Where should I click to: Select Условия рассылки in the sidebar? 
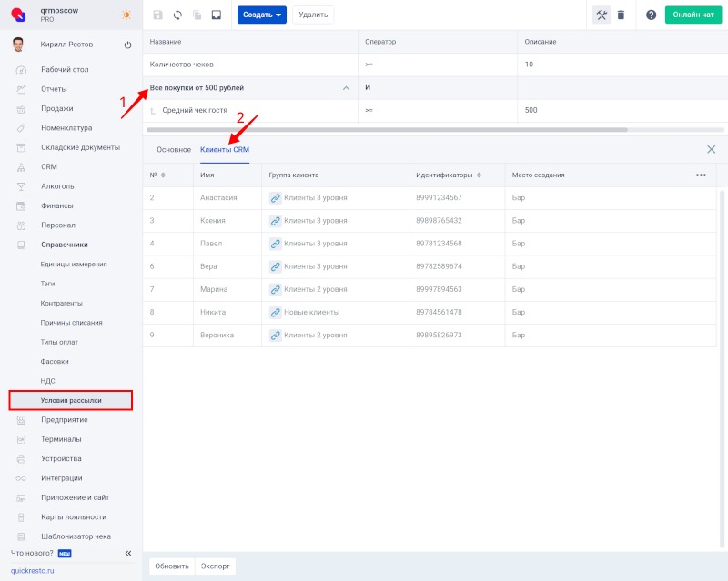tap(71, 400)
